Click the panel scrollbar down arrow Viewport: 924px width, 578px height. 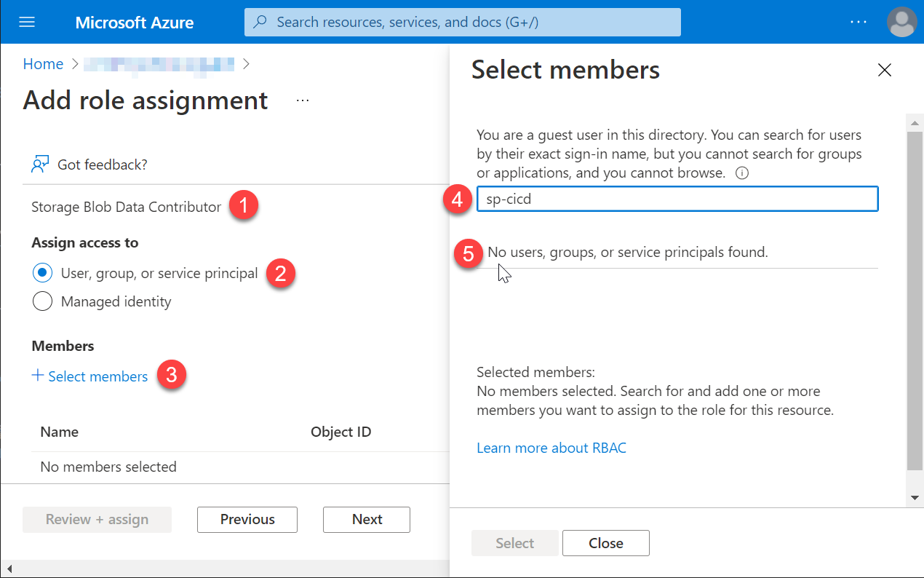[x=915, y=498]
